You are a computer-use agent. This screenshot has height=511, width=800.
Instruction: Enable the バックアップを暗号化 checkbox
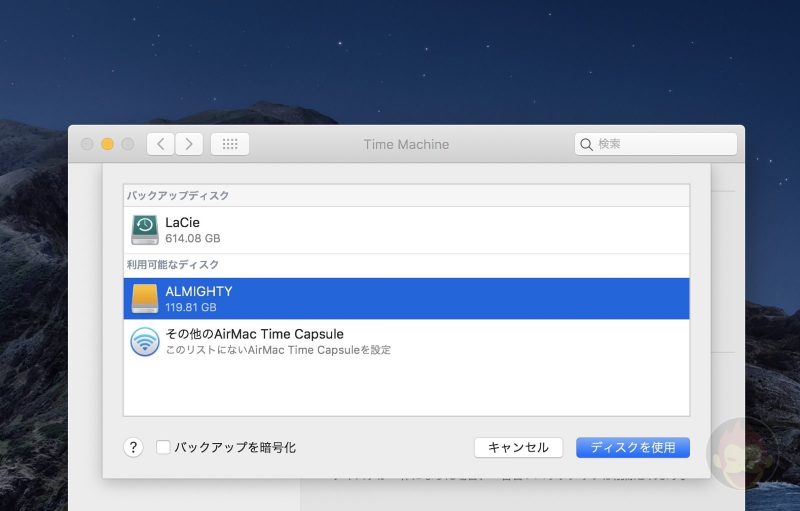tap(163, 447)
